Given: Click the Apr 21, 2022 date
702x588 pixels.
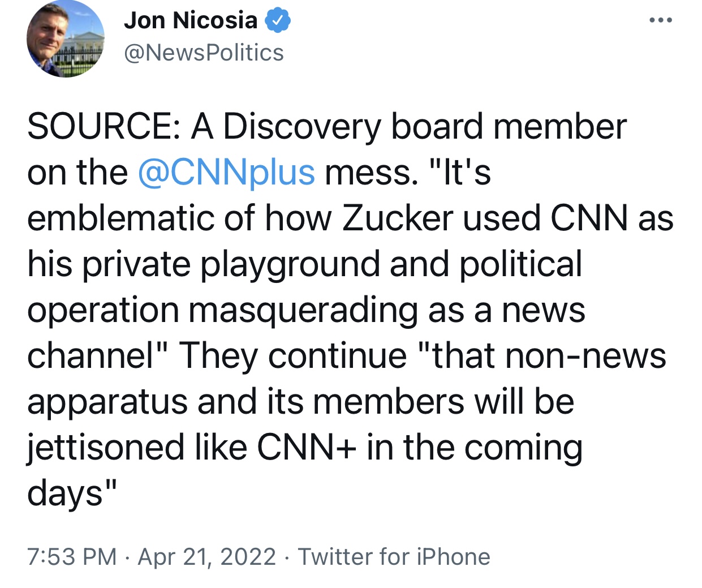Looking at the screenshot, I should coord(207,556).
